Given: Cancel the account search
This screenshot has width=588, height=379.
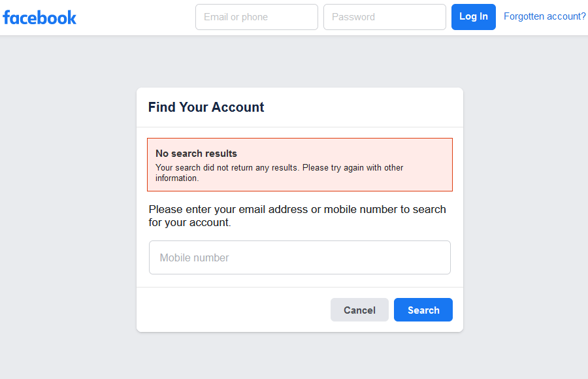Looking at the screenshot, I should pos(359,310).
